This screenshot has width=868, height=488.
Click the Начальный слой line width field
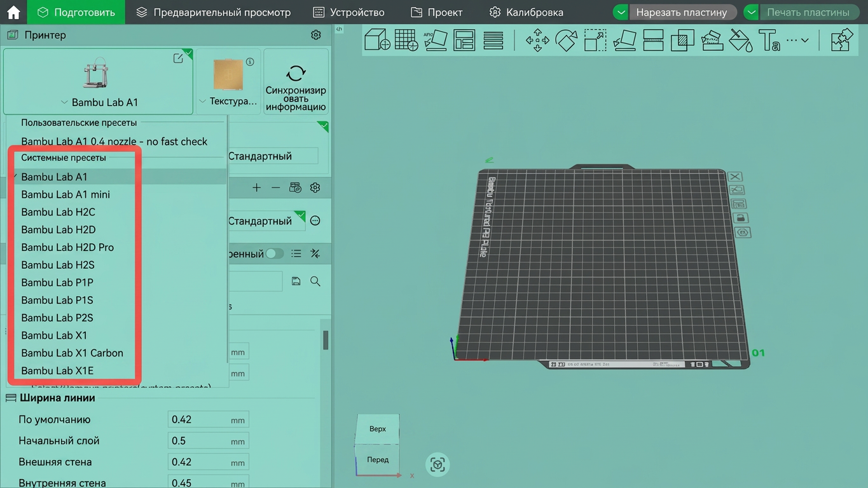[x=209, y=441]
